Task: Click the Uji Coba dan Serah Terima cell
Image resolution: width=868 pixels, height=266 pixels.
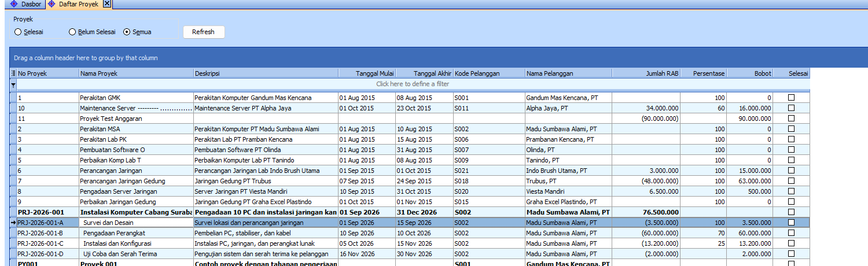Action: pyautogui.click(x=136, y=254)
